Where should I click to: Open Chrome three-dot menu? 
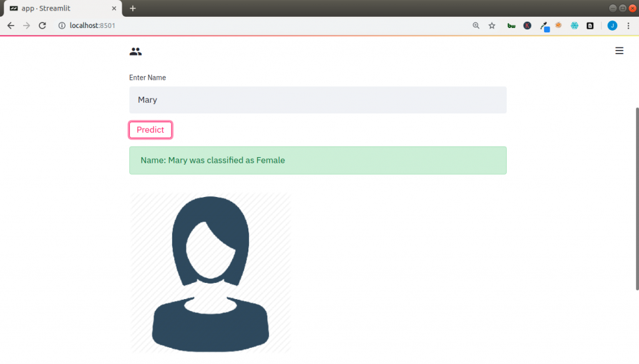point(628,26)
